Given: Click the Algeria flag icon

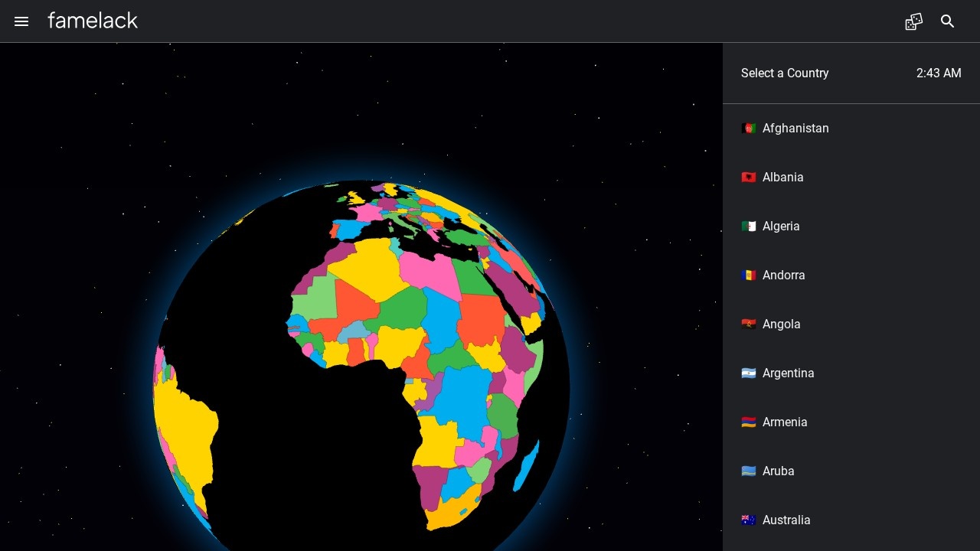Looking at the screenshot, I should pos(749,227).
